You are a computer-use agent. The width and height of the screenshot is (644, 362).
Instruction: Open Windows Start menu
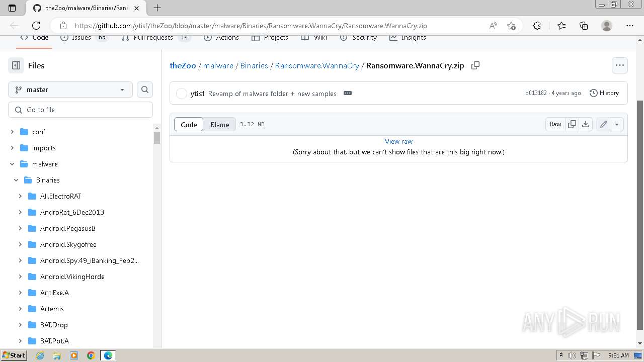[14, 355]
